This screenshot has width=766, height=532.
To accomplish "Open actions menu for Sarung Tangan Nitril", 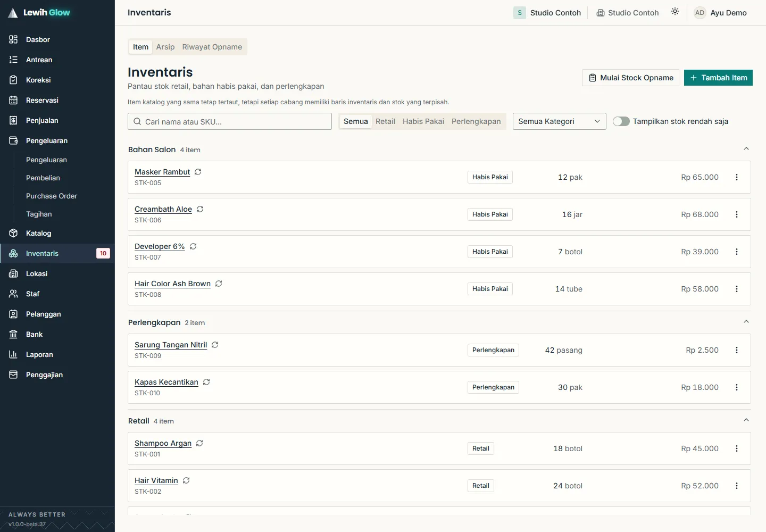I will coord(737,350).
